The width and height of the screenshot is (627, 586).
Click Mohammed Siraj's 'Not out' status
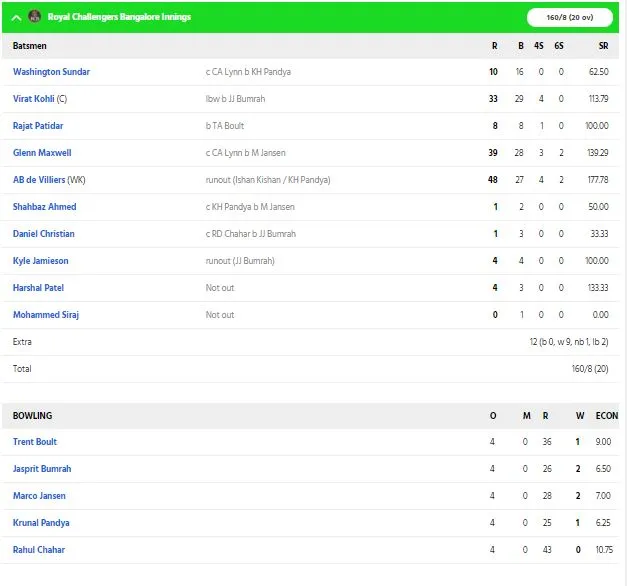[x=220, y=315]
